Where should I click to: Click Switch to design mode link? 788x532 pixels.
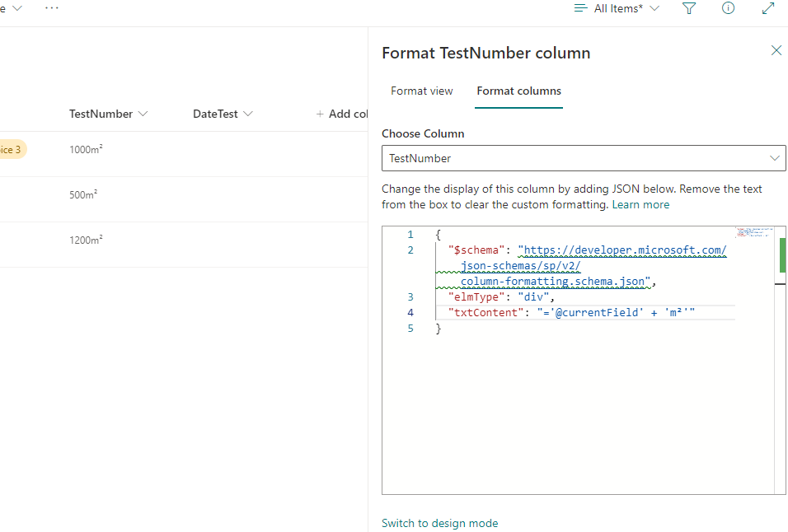coord(439,523)
